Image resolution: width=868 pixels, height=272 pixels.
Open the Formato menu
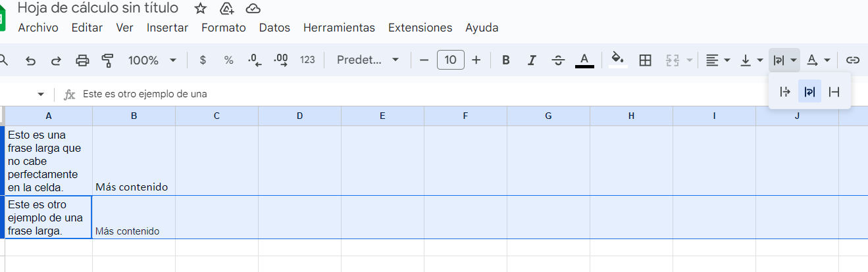(x=224, y=28)
